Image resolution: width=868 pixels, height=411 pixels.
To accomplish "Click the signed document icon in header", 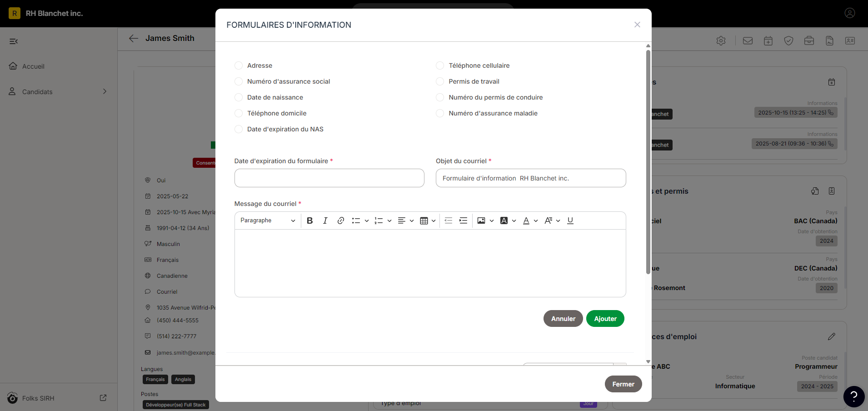I will pos(829,41).
